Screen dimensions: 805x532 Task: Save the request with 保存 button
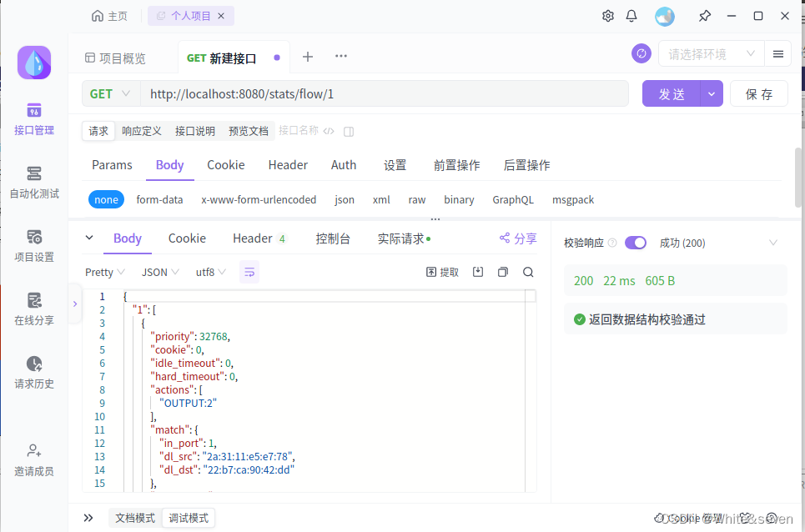click(758, 93)
